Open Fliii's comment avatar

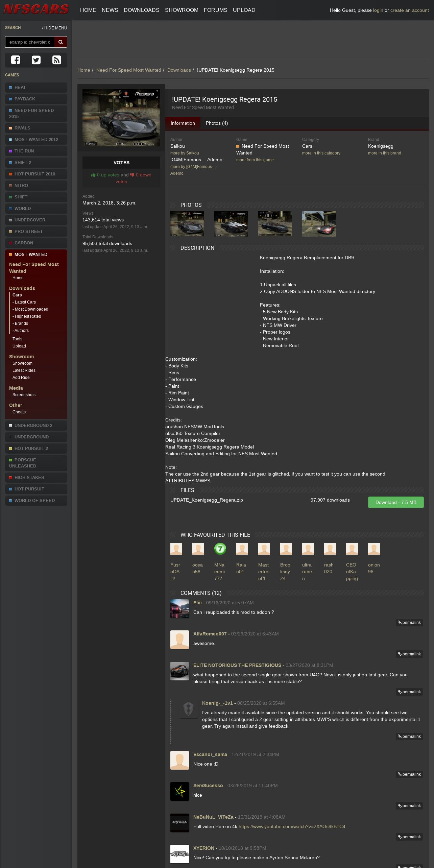click(x=179, y=608)
